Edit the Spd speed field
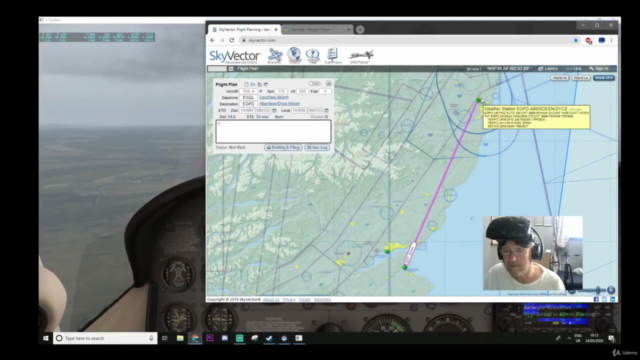The height and width of the screenshot is (360, 640). 281,91
